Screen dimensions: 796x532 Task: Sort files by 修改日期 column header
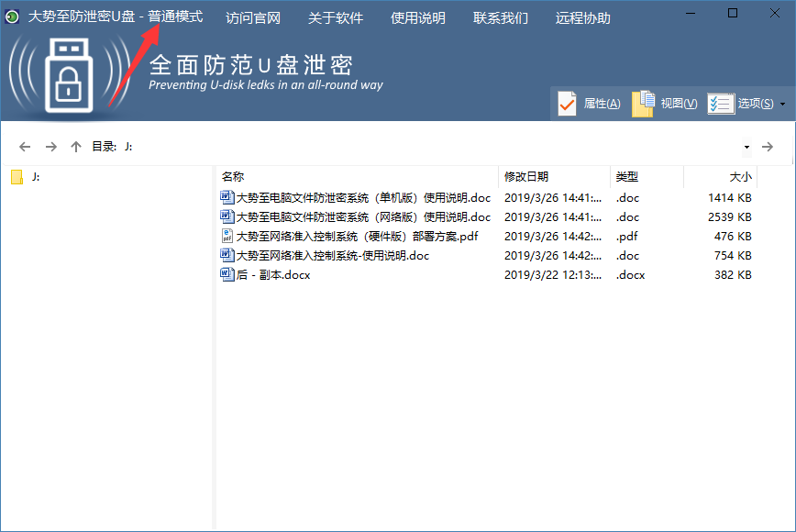tap(526, 177)
